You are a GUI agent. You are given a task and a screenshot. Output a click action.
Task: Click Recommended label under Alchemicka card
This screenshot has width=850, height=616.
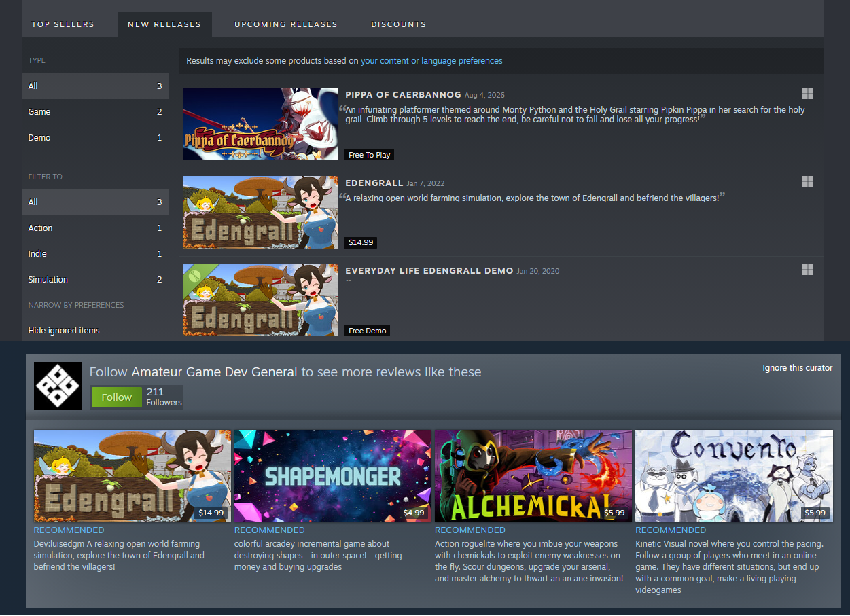click(x=470, y=530)
